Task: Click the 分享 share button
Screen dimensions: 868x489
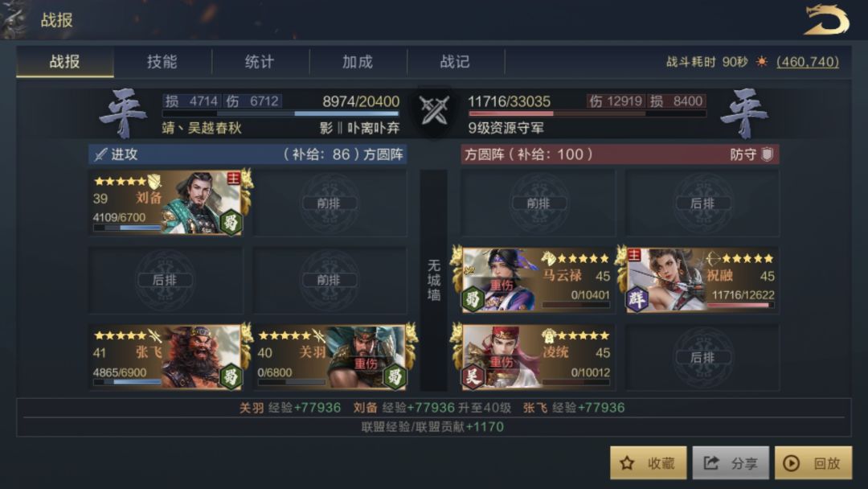Action: coord(731,463)
